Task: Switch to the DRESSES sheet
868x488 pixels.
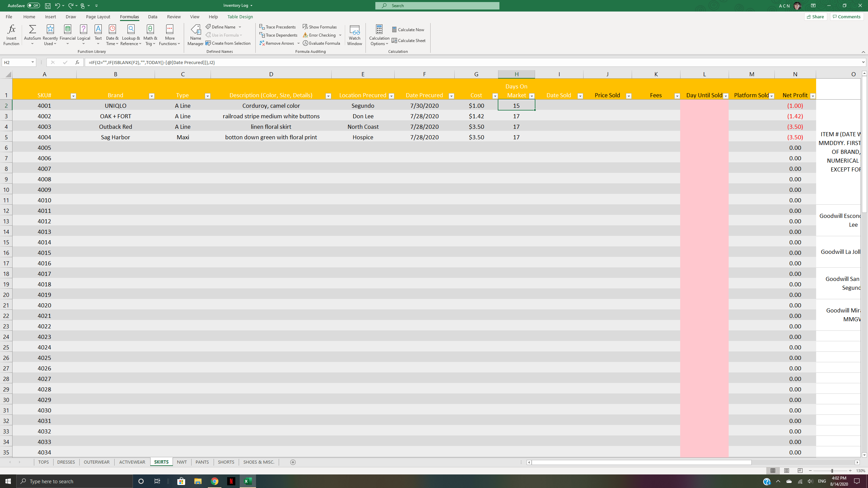Action: (x=66, y=462)
